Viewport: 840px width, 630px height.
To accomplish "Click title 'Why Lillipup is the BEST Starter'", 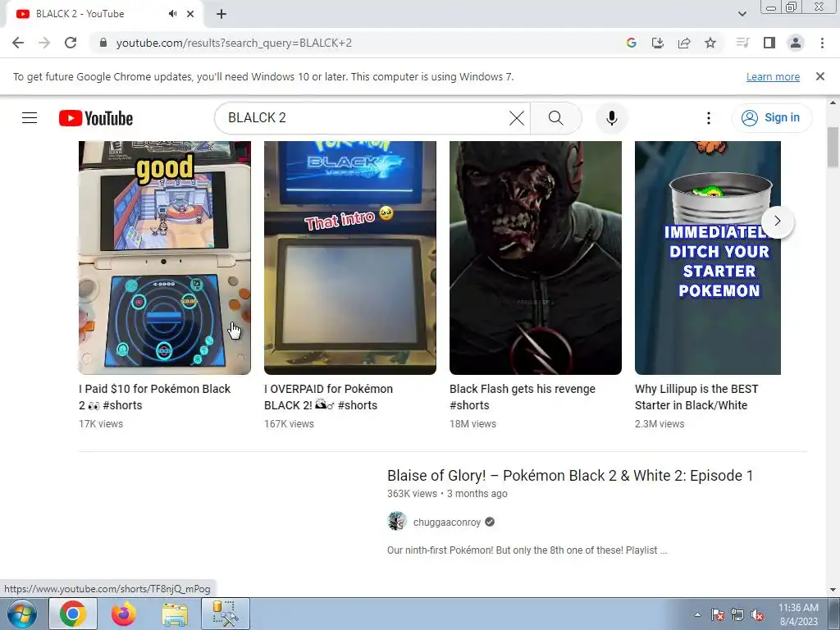I will point(696,397).
